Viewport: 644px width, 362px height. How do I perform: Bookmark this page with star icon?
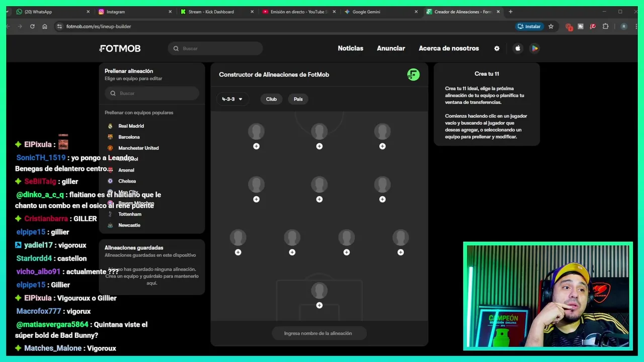click(551, 26)
